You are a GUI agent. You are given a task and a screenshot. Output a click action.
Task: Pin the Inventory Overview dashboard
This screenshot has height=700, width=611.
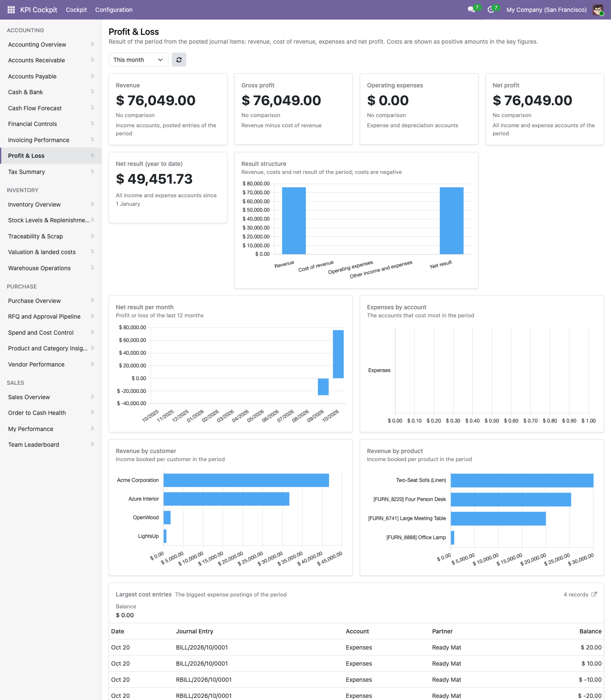click(92, 204)
